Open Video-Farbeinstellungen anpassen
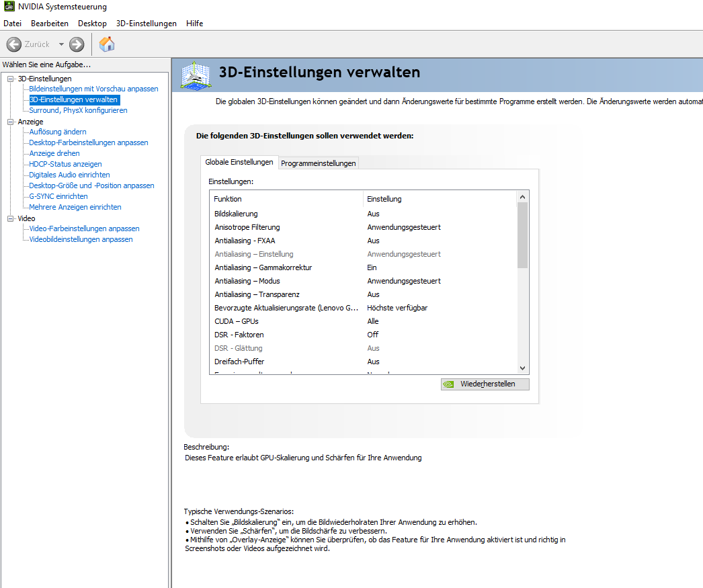This screenshot has height=588, width=703. (x=84, y=228)
